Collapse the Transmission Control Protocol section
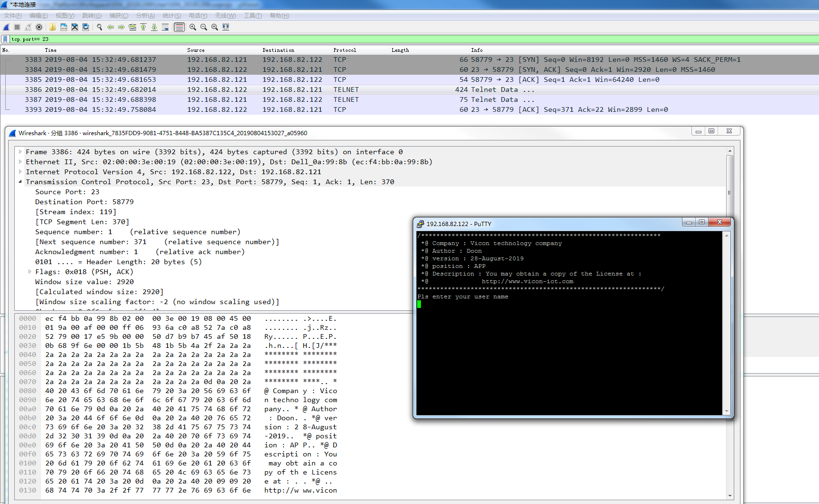Screen dimensions: 819x504 click(x=20, y=181)
